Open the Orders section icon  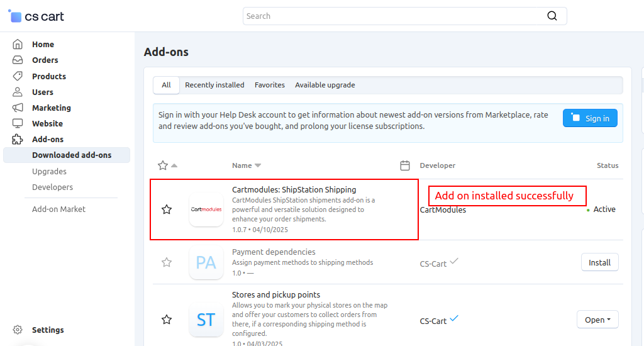(x=18, y=60)
